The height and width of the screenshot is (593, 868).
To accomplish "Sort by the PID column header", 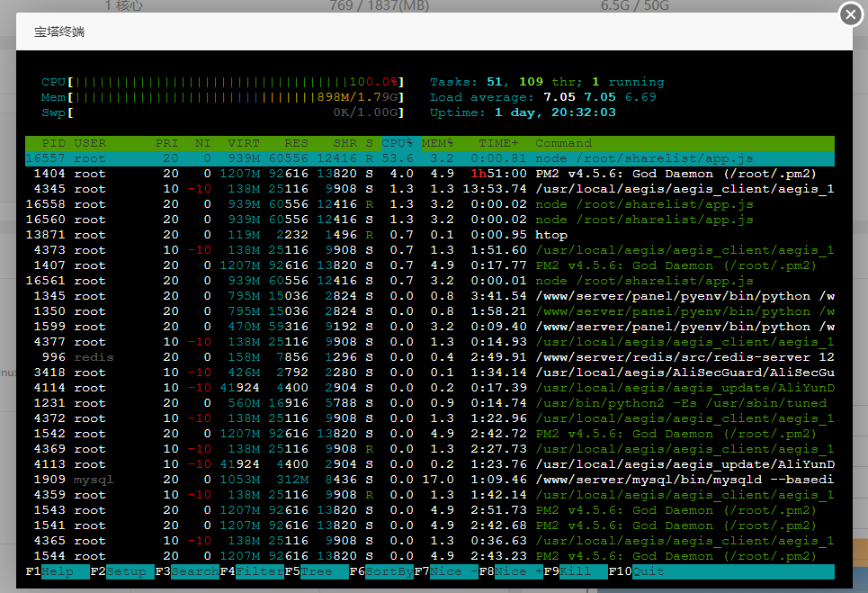I will click(54, 143).
